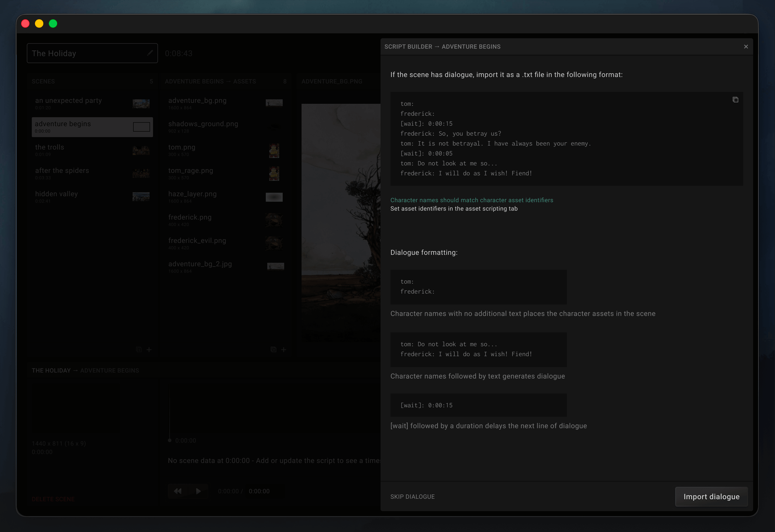Open the frederick_evil.png asset thumbnail
Image resolution: width=775 pixels, height=532 pixels.
point(274,243)
